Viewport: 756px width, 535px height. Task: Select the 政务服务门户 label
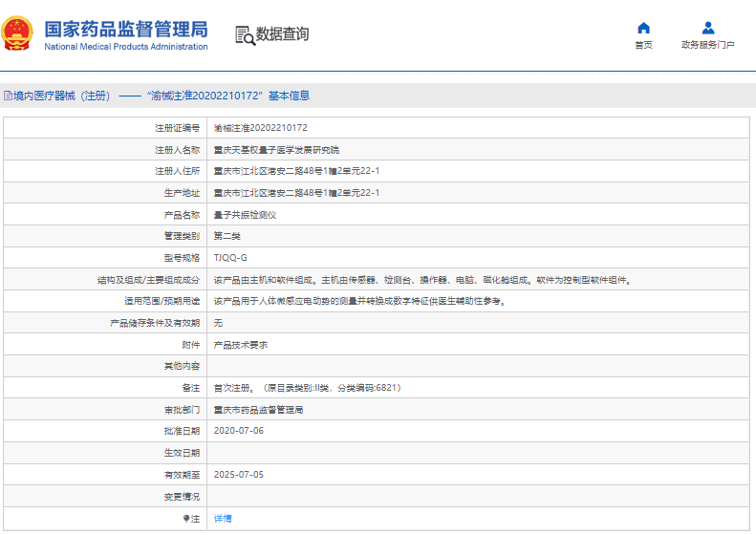pos(708,45)
